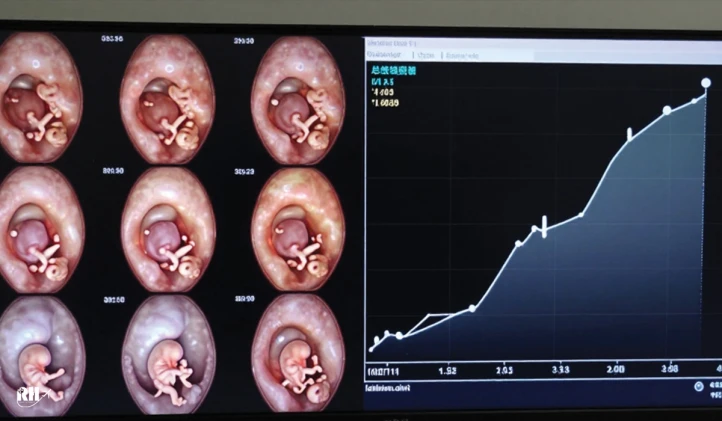The height and width of the screenshot is (421, 722).
Task: Click the round icon below the chart's right end
Action: click(698, 387)
